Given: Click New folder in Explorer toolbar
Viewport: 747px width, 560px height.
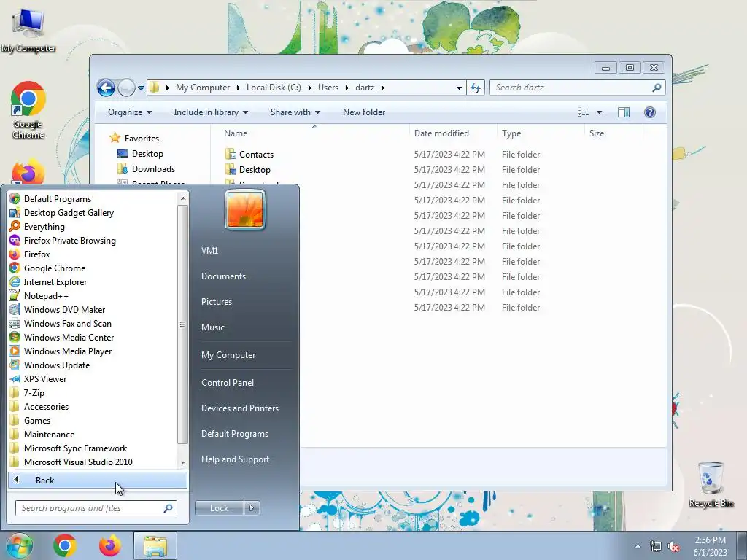Looking at the screenshot, I should click(364, 112).
